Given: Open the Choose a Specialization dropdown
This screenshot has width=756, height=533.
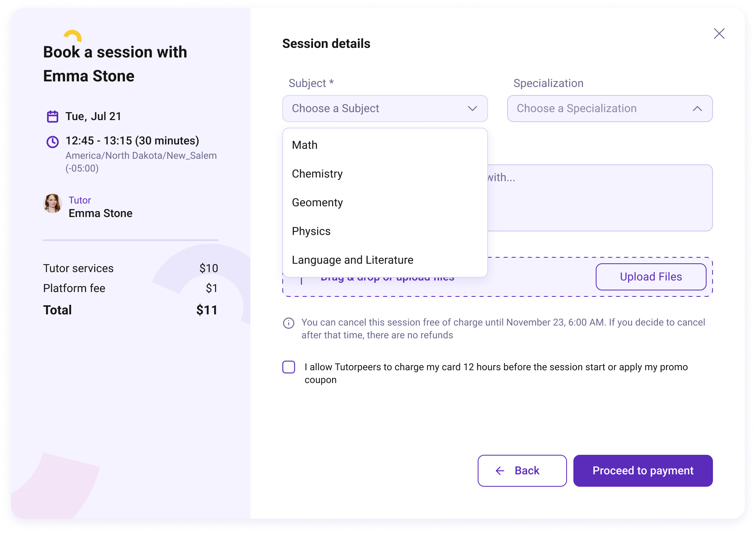Looking at the screenshot, I should click(610, 109).
